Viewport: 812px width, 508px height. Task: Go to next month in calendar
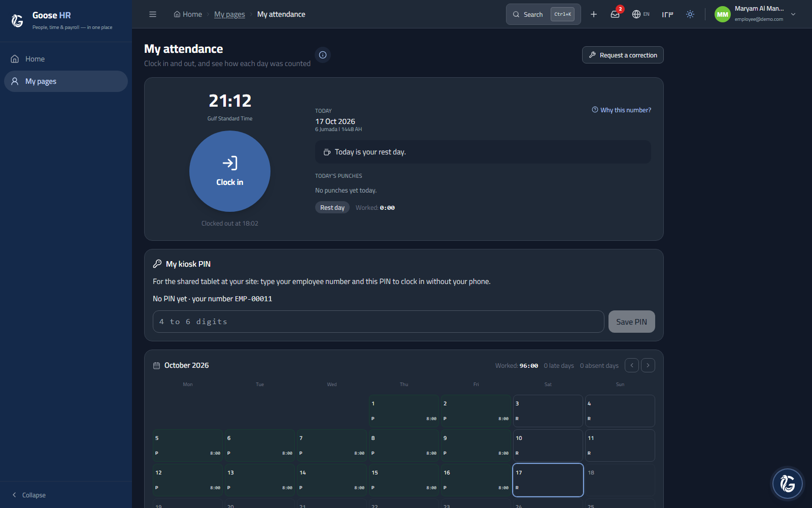(x=648, y=365)
